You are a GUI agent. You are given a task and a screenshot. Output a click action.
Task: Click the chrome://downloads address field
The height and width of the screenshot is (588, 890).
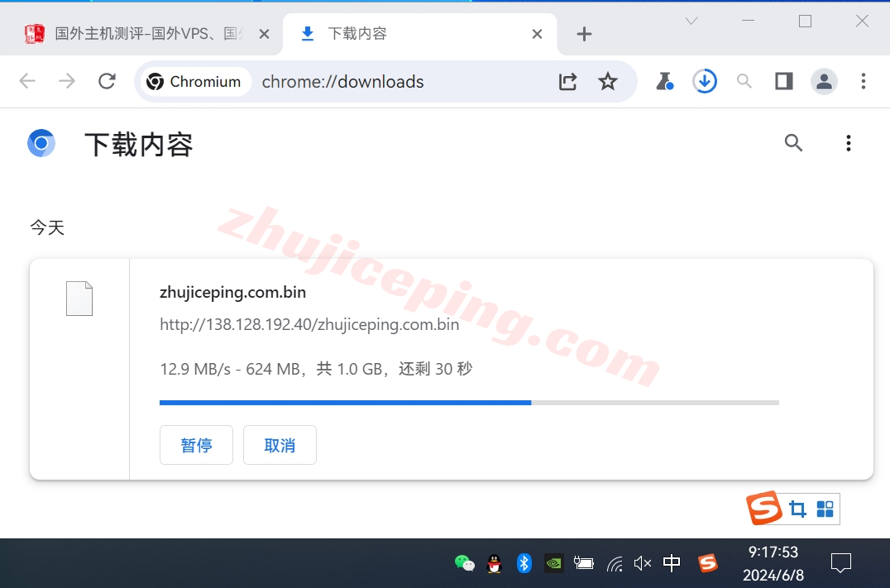[342, 82]
